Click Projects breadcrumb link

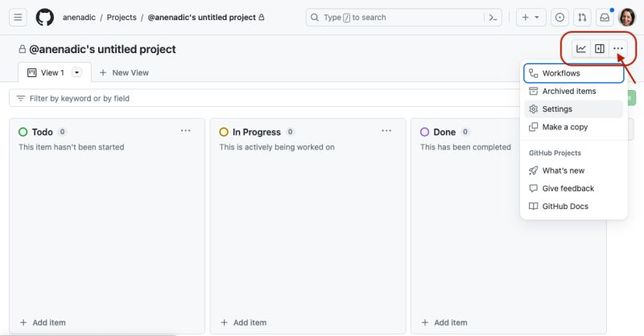click(122, 18)
